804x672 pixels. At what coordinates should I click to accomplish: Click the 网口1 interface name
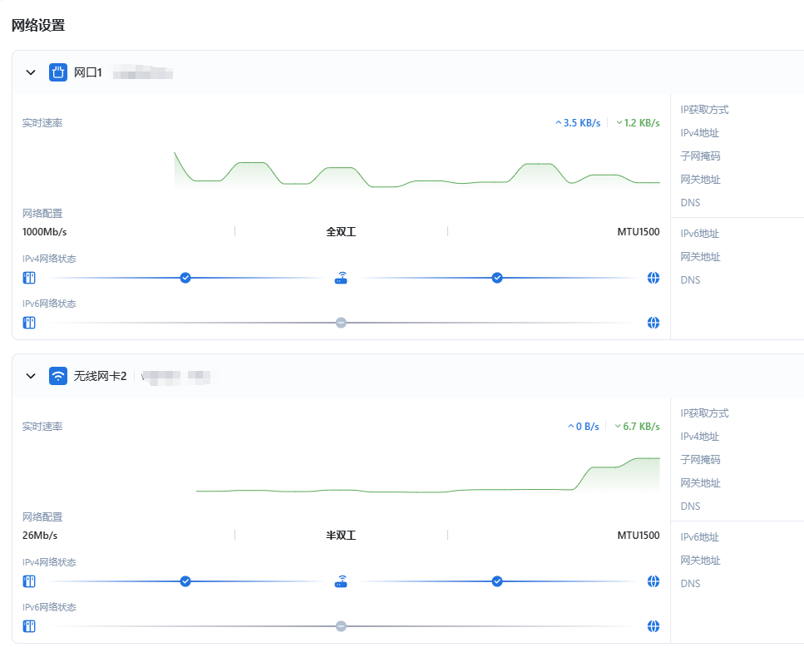88,72
